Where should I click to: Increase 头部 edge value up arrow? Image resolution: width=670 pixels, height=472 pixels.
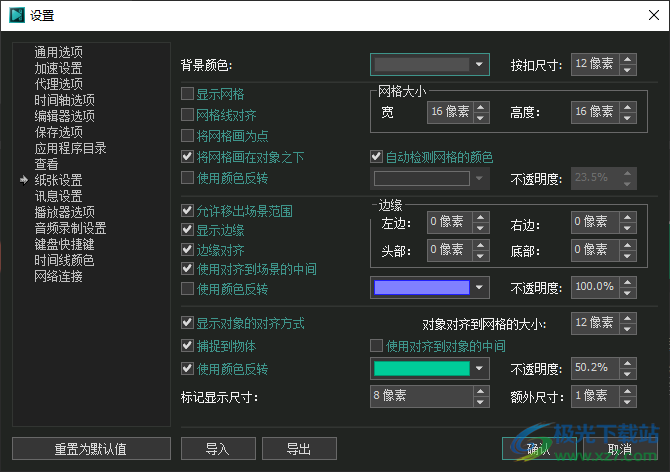coord(480,245)
